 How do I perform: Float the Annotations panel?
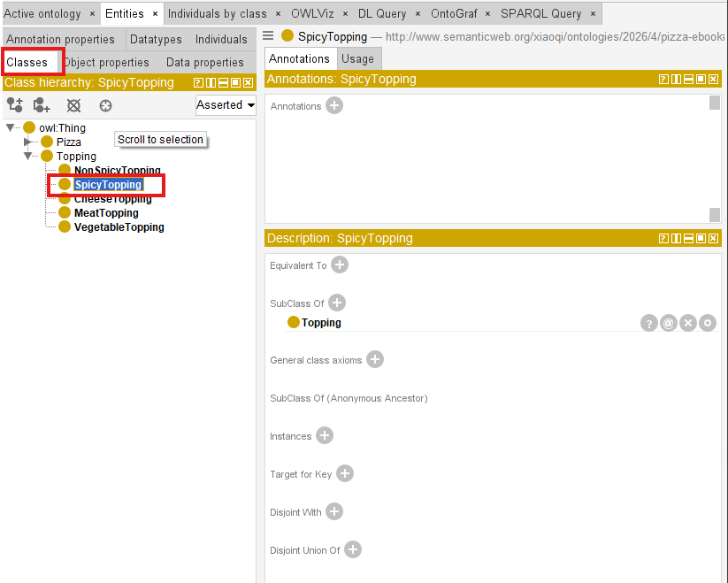701,80
